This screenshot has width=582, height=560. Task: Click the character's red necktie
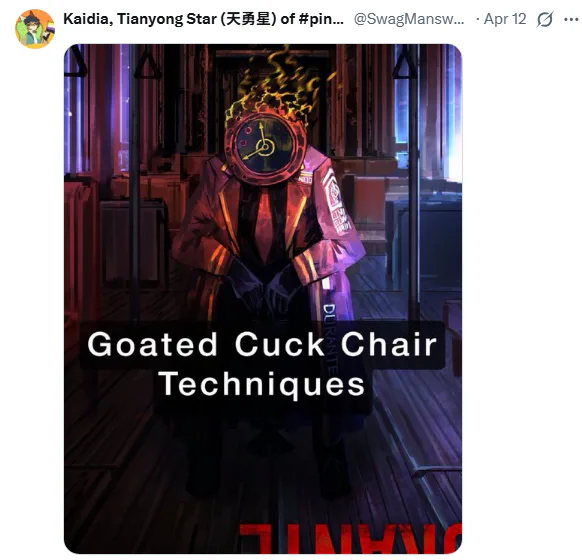coord(263,225)
